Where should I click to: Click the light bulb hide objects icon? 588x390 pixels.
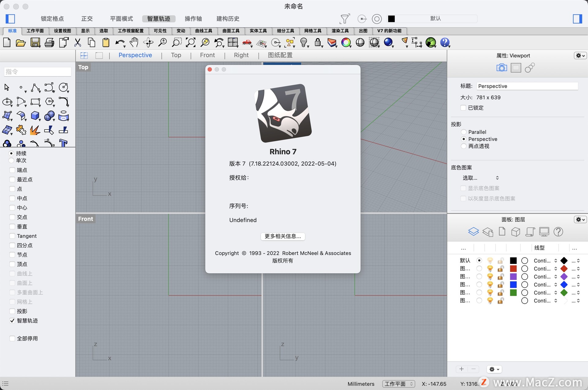(304, 43)
